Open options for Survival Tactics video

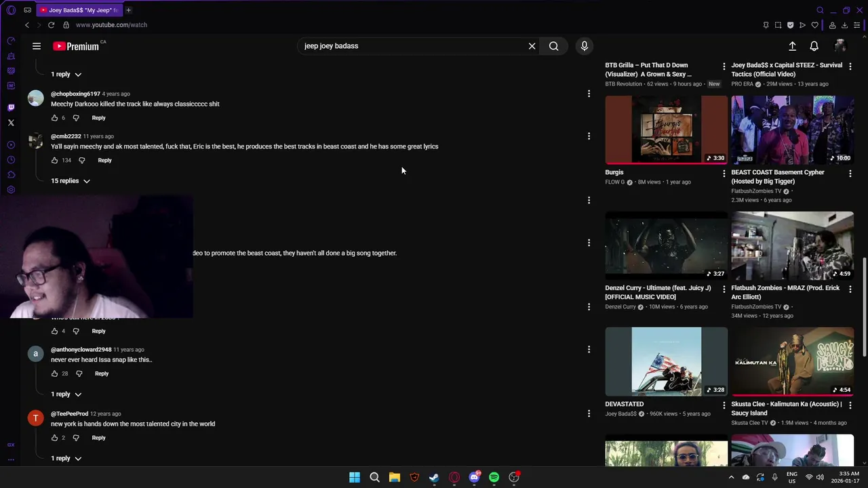(850, 66)
